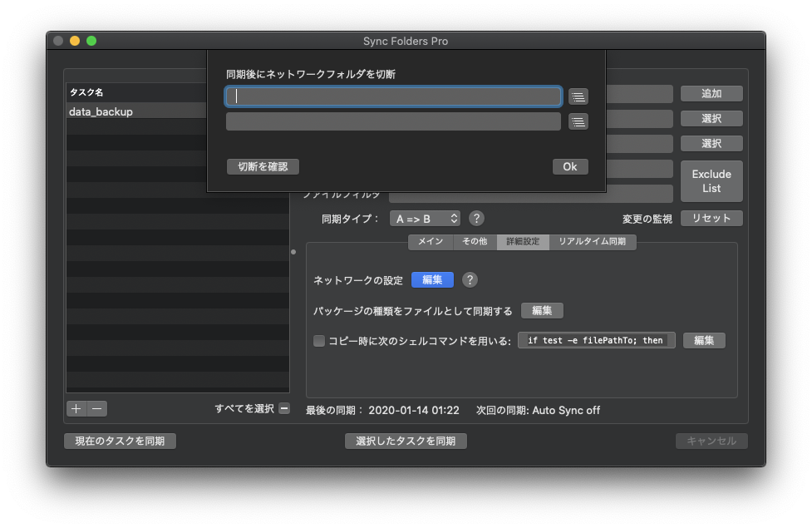Click 選択したタスクを同期 button
The height and width of the screenshot is (528, 812).
pyautogui.click(x=406, y=441)
